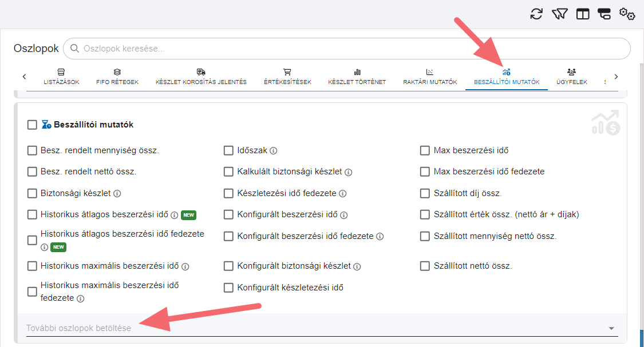Click the Oszlopok keresése search field
This screenshot has width=644, height=347.
coord(355,49)
